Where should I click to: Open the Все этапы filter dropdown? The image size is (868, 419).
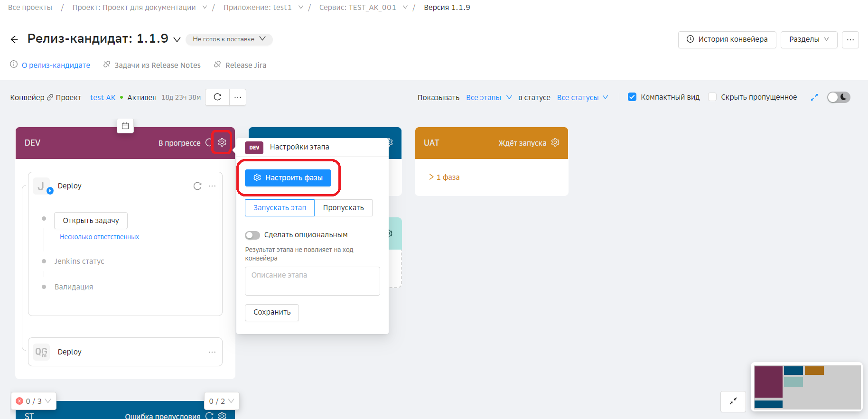tap(489, 97)
